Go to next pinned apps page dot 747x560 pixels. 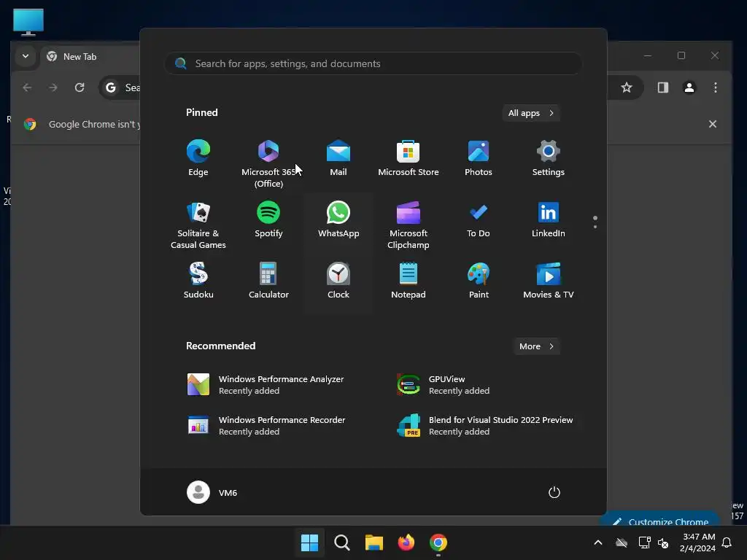point(595,227)
